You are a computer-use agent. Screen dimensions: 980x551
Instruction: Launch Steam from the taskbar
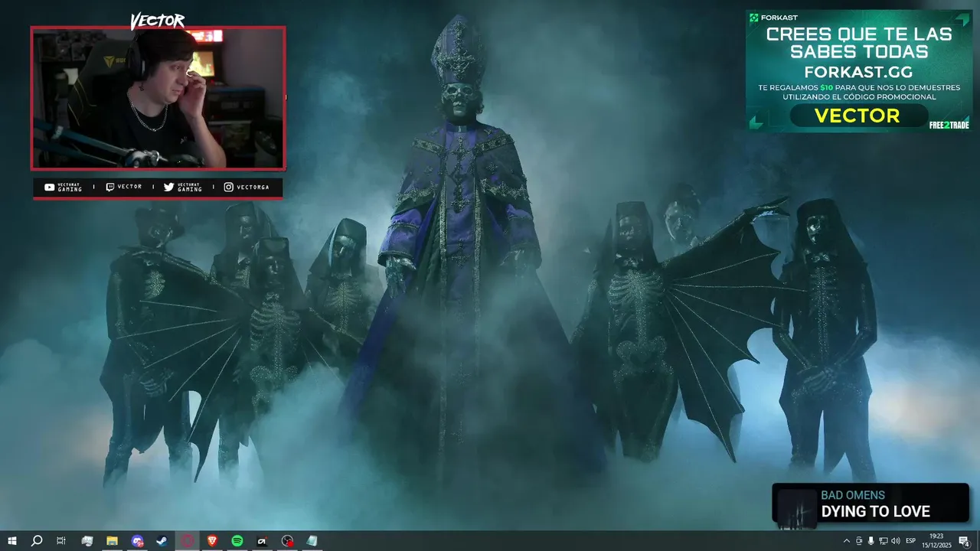pos(162,541)
